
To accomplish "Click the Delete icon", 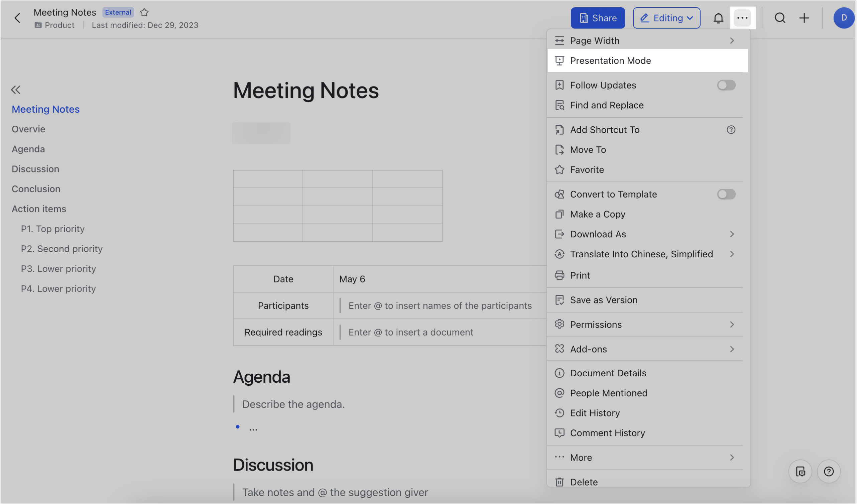I will (x=559, y=481).
